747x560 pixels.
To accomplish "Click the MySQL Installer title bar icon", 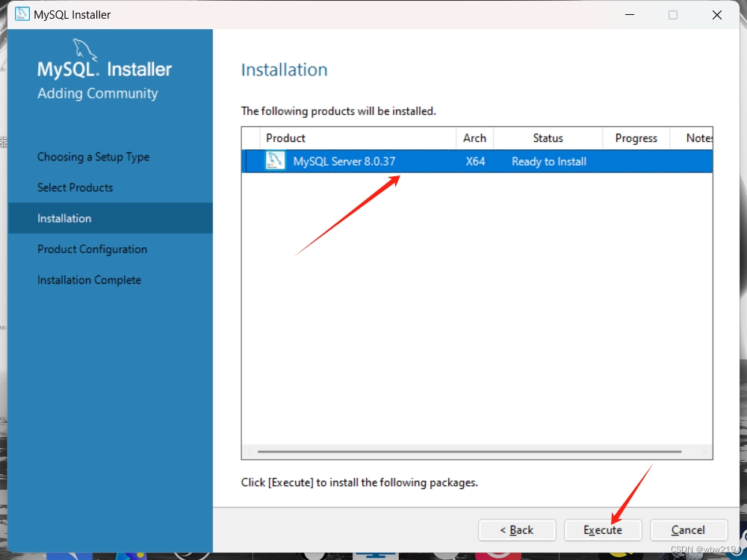I will pyautogui.click(x=22, y=14).
